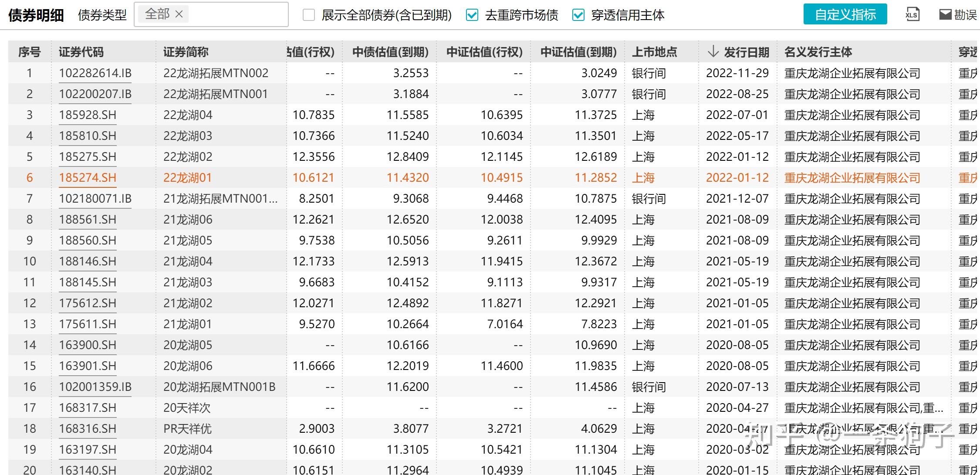Click value 12.8409 for 22龙湖02

[x=408, y=156]
